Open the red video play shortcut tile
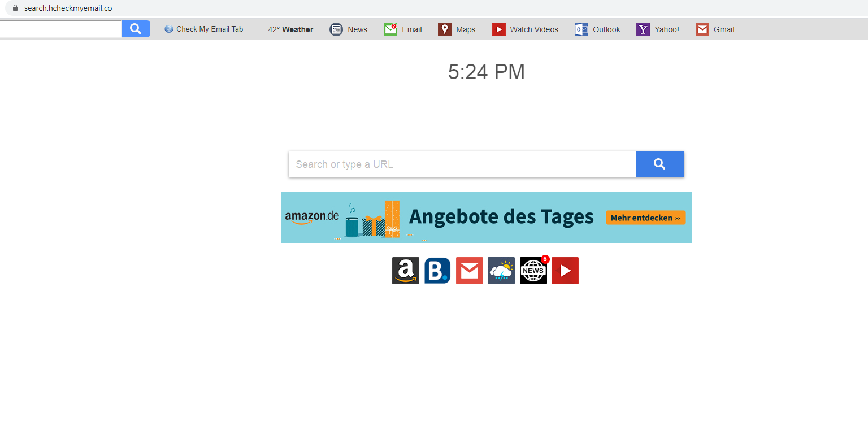868x430 pixels. click(x=565, y=271)
